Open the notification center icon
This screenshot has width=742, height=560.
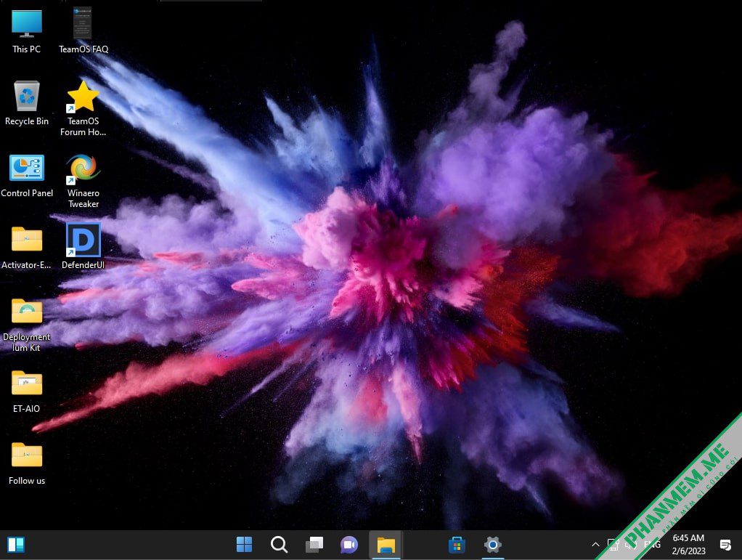click(725, 545)
